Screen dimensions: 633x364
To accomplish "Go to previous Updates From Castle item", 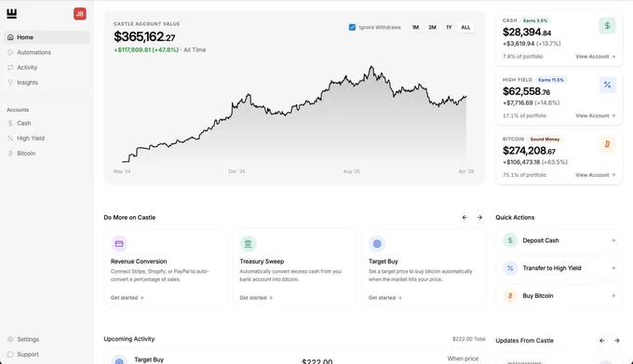I will pyautogui.click(x=602, y=341).
